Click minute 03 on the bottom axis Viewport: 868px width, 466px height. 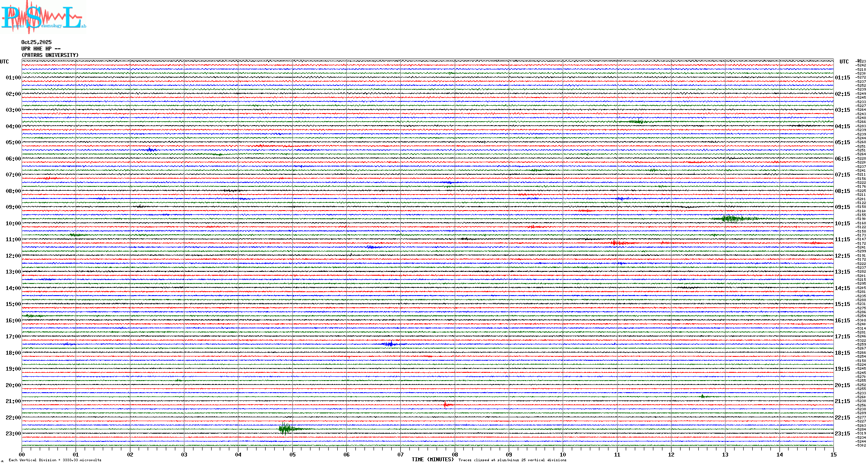[x=184, y=454]
